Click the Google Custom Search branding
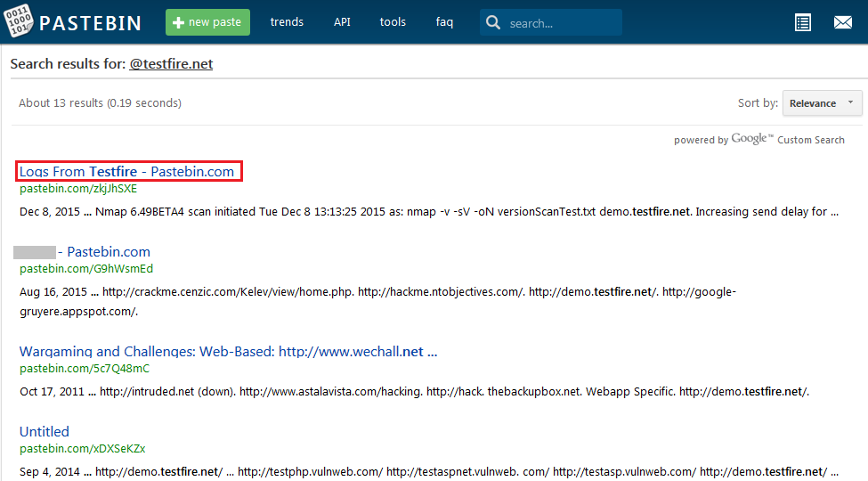 [759, 140]
